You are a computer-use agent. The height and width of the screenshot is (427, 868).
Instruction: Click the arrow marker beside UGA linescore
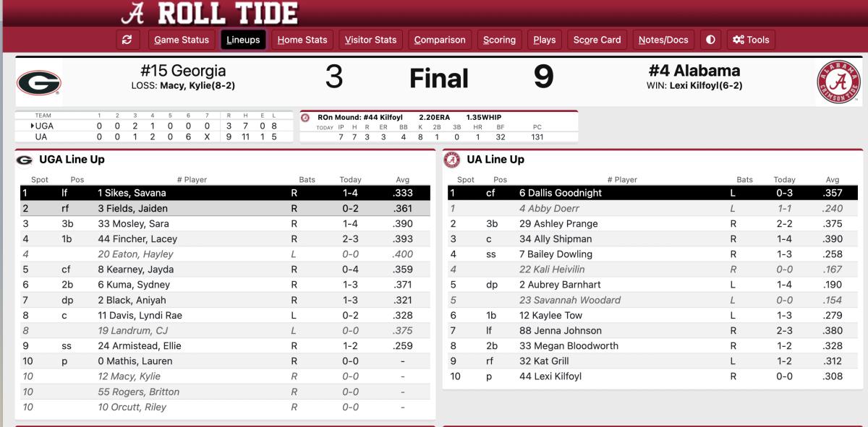33,126
